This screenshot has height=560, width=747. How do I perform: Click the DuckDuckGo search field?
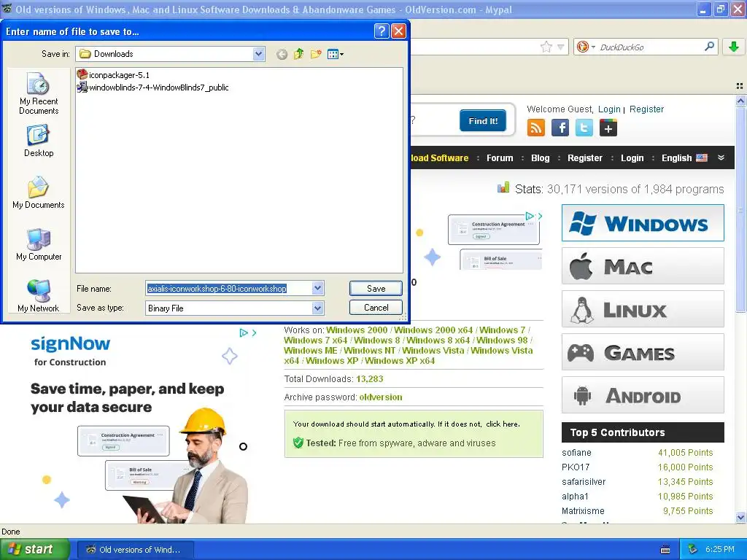(650, 47)
